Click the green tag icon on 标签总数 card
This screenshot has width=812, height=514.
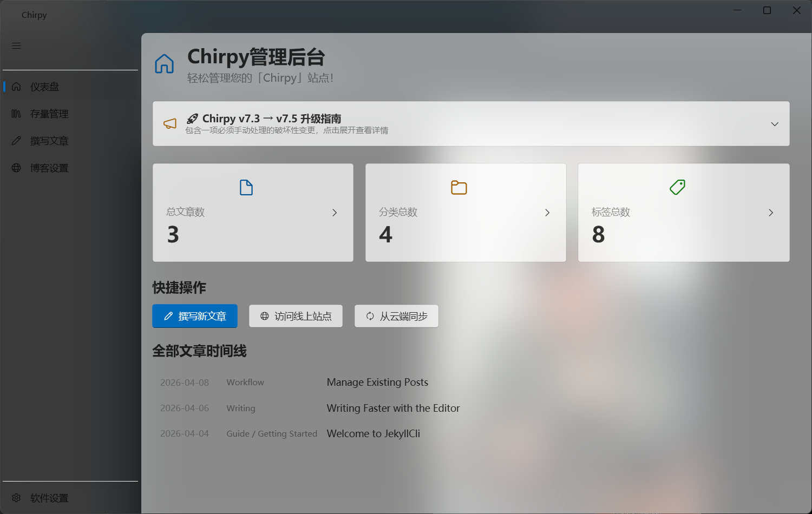click(677, 187)
